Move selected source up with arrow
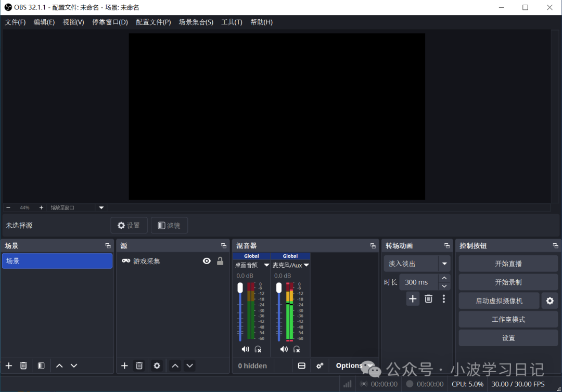This screenshot has height=392, width=562. pos(175,365)
